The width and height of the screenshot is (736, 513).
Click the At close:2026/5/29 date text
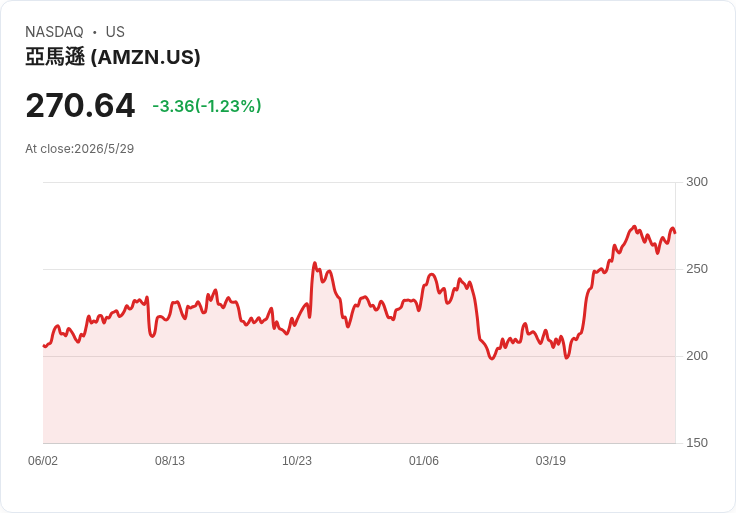point(79,149)
